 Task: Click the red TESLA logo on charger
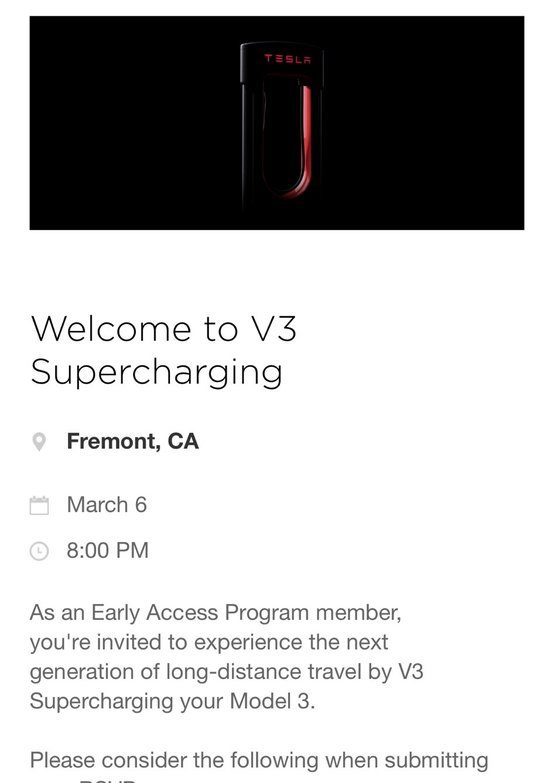coord(287,59)
